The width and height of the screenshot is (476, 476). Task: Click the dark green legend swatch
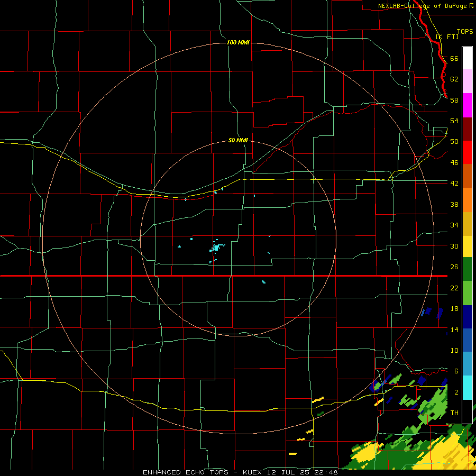[x=467, y=269]
